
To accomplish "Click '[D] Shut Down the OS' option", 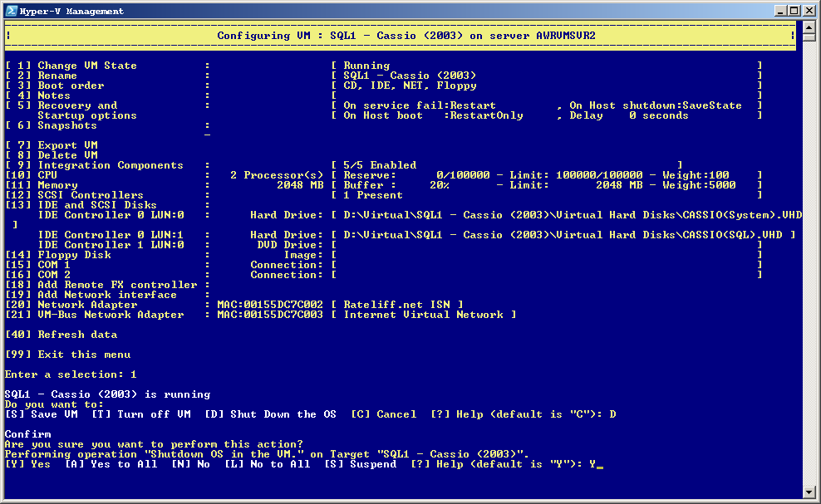I will click(270, 413).
